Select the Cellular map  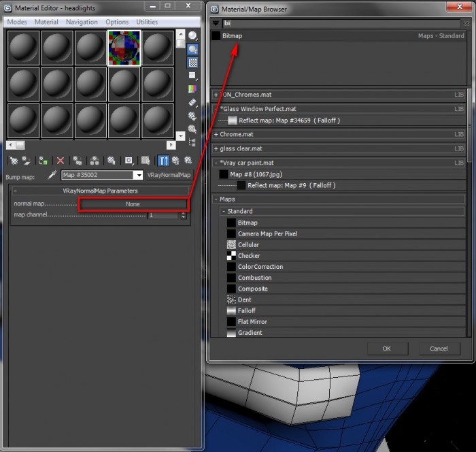(346, 244)
